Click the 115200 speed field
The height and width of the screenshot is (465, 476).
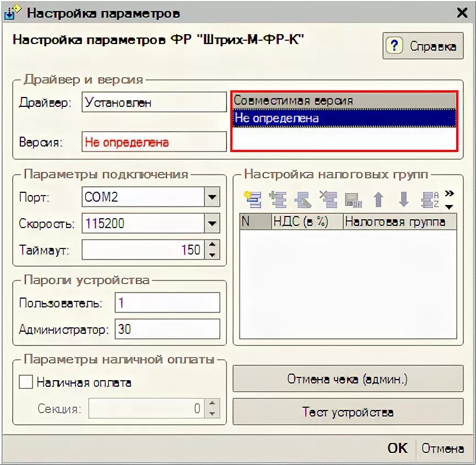coord(143,223)
